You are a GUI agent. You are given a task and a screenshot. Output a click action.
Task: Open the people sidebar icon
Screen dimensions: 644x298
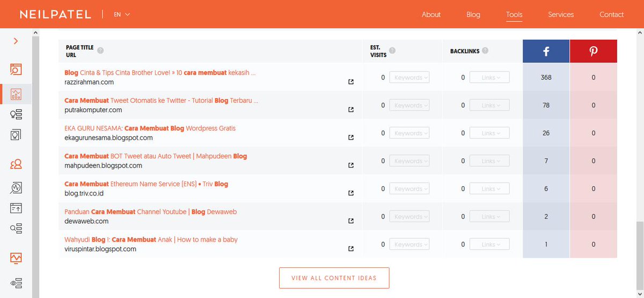click(x=16, y=164)
